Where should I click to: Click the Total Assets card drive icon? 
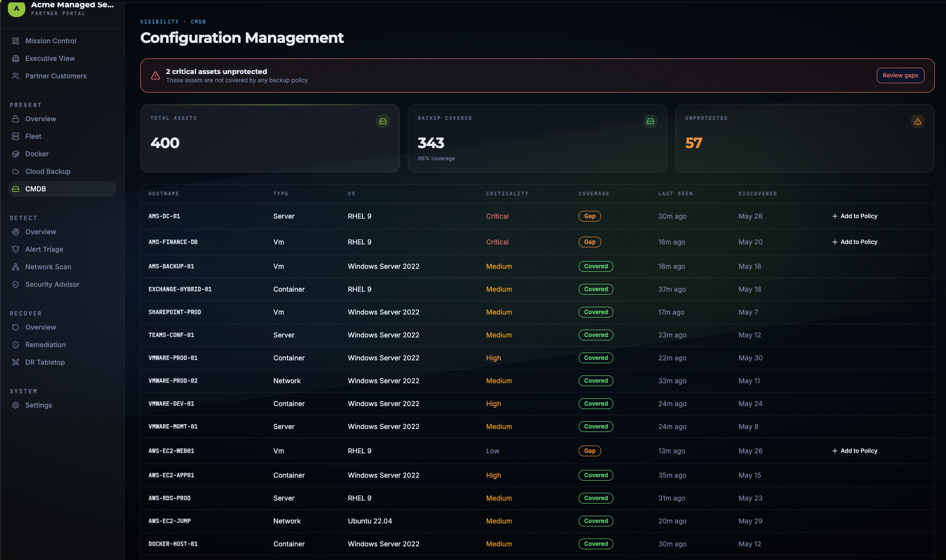pos(383,121)
